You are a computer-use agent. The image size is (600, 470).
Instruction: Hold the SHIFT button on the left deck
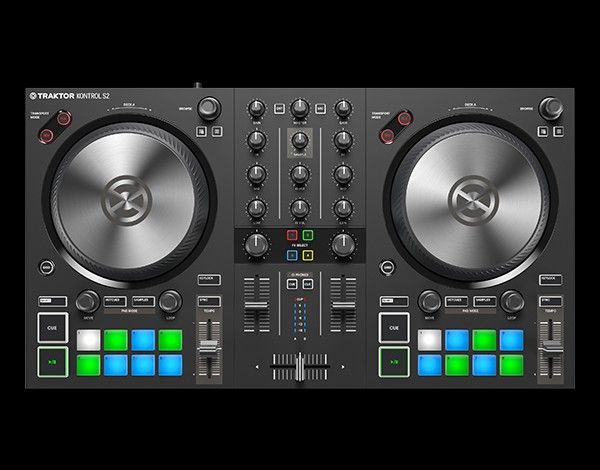click(x=53, y=301)
